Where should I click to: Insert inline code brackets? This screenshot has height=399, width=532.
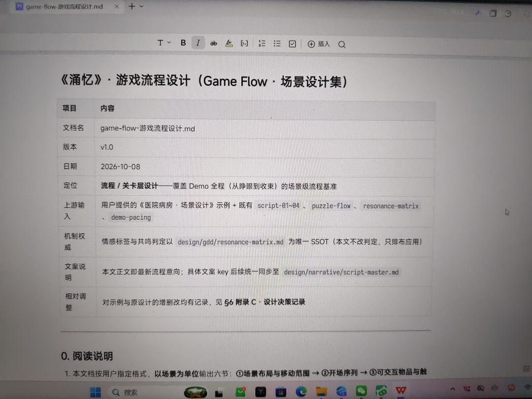click(244, 43)
